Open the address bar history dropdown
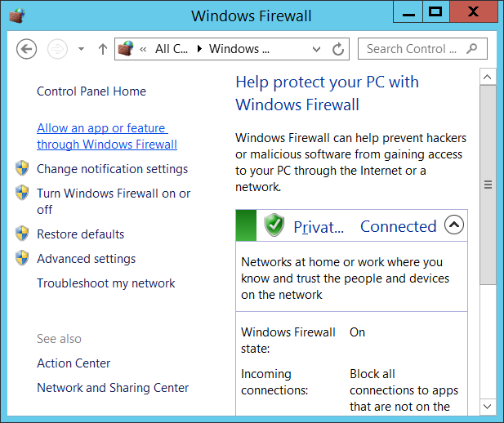 [x=315, y=49]
